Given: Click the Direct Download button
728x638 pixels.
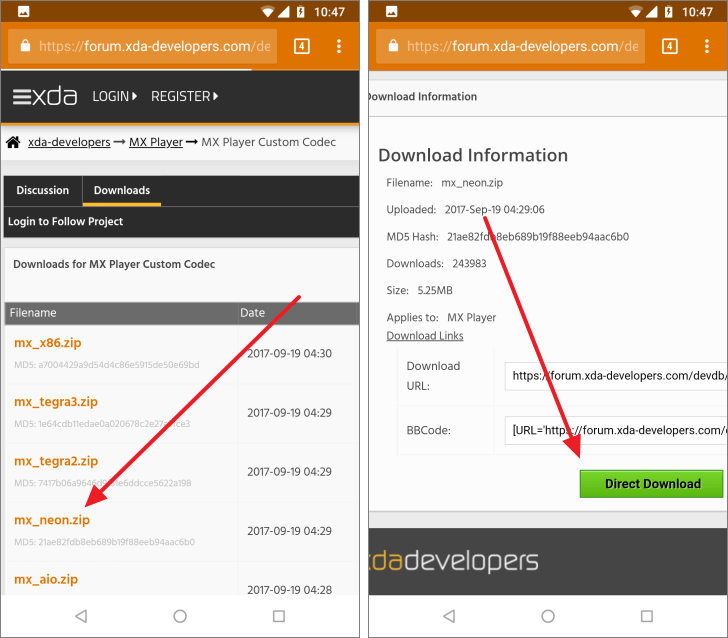Looking at the screenshot, I should pos(651,484).
